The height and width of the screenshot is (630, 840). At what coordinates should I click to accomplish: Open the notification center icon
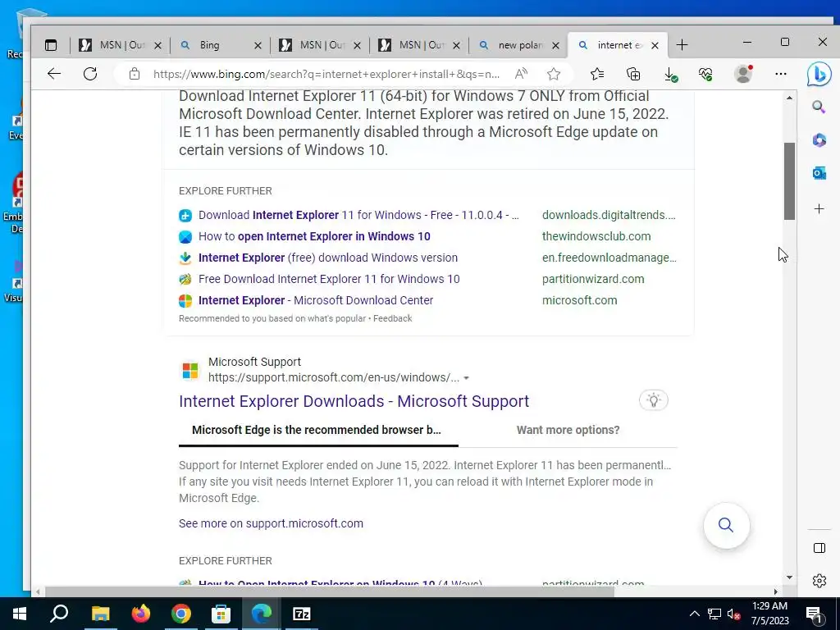815,614
